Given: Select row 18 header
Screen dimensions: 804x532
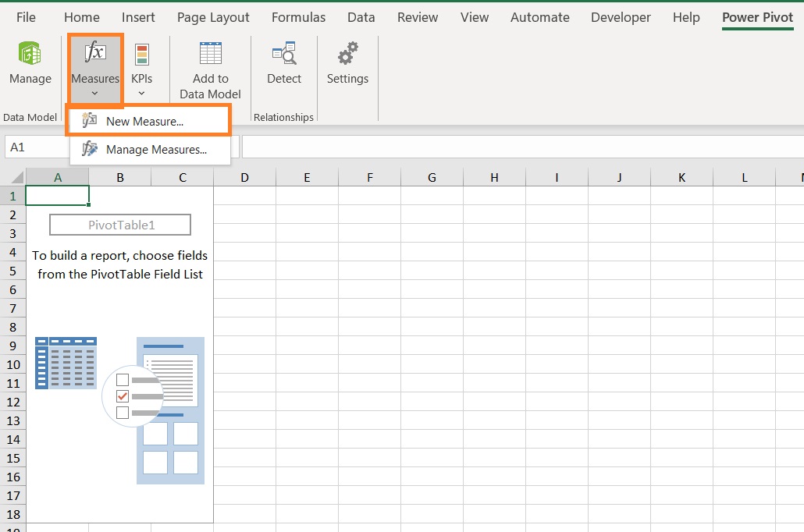Looking at the screenshot, I should 12,514.
